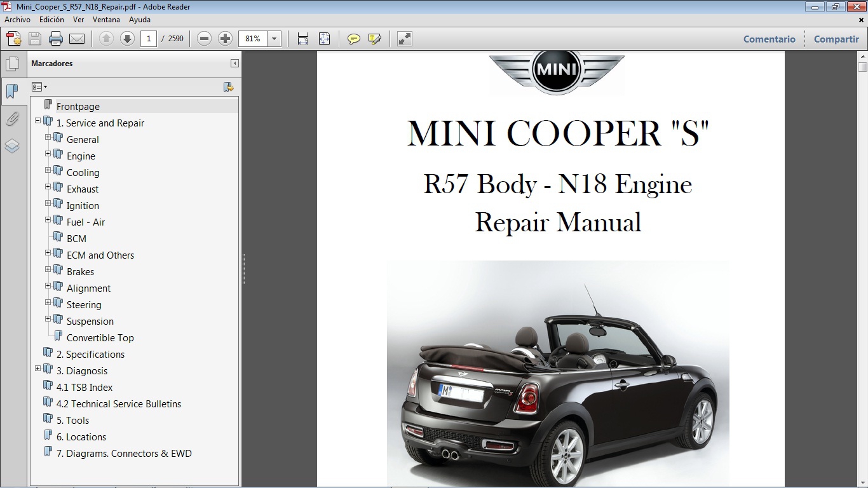The height and width of the screenshot is (488, 868).
Task: Click the Print document icon
Action: pyautogui.click(x=56, y=38)
